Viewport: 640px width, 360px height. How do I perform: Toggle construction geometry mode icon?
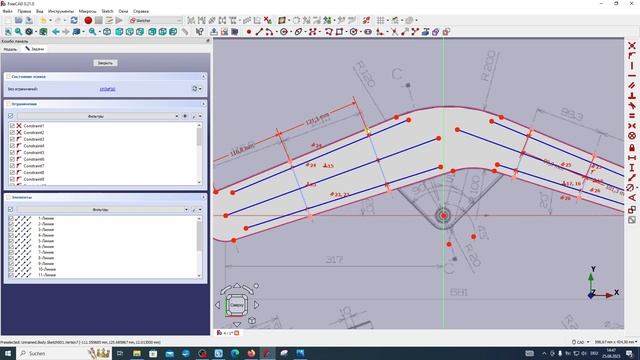click(x=446, y=31)
